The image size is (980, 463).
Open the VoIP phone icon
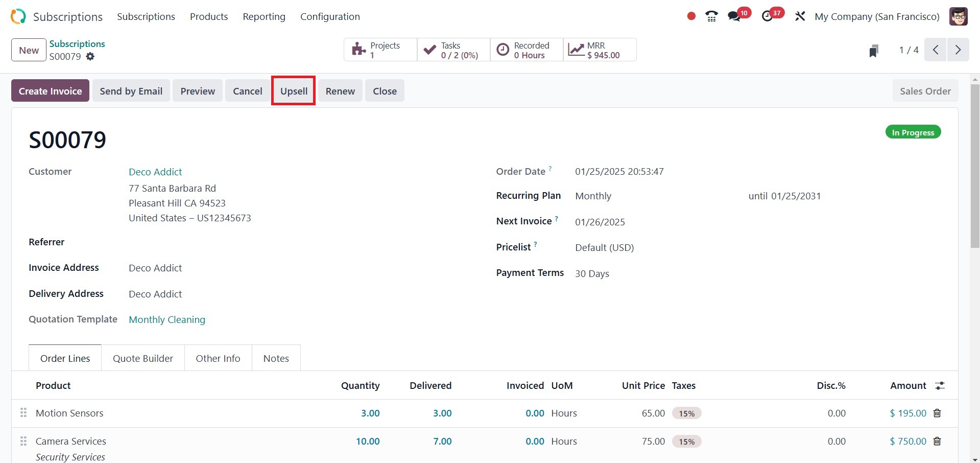[x=711, y=16]
